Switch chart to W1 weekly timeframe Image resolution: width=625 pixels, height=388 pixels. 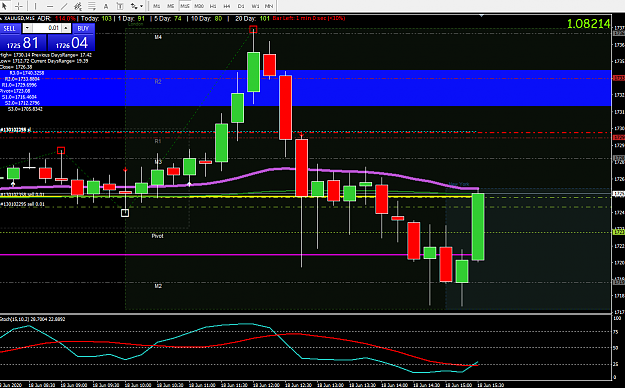pos(255,6)
